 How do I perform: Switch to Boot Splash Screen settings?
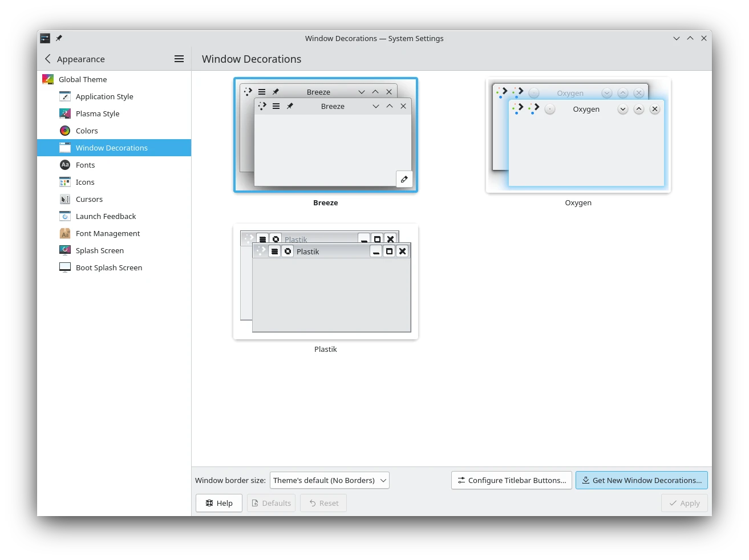64,267
